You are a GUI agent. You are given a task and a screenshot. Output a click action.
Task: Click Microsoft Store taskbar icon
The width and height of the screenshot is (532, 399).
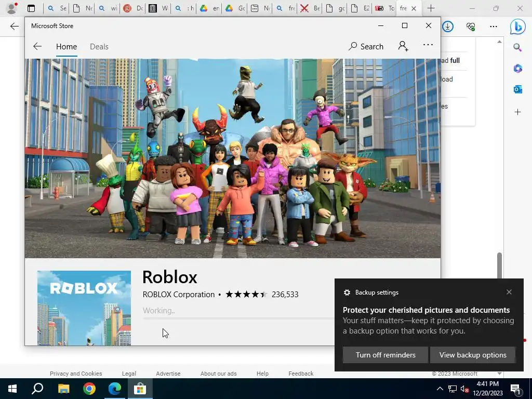pos(140,389)
